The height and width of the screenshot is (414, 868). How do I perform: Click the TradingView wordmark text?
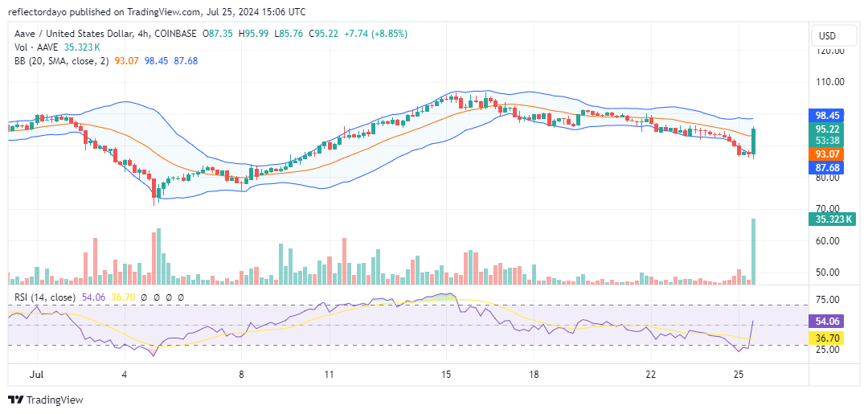(x=55, y=400)
